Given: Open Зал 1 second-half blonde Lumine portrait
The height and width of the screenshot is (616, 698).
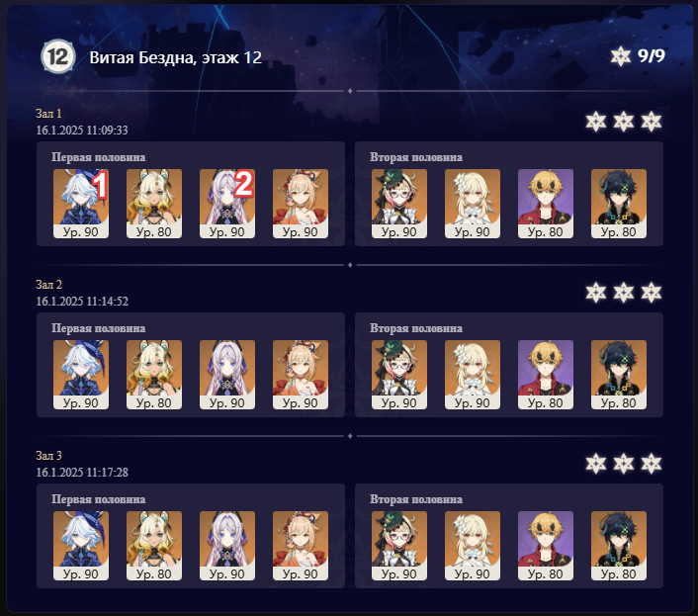Looking at the screenshot, I should (x=473, y=204).
